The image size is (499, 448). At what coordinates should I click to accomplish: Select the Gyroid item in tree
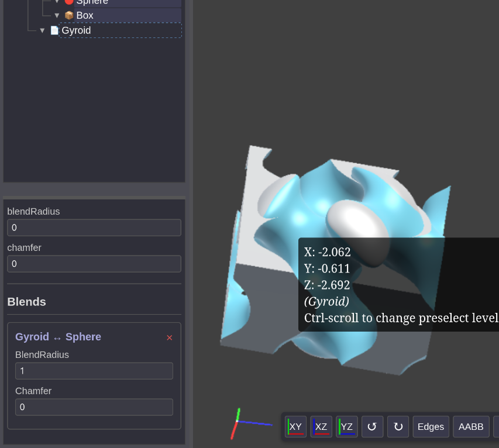[77, 30]
